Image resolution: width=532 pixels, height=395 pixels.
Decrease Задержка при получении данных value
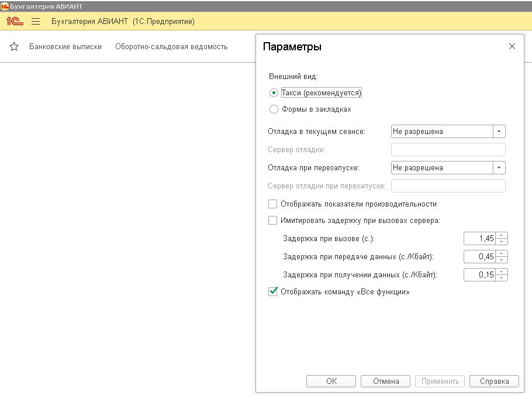click(502, 278)
